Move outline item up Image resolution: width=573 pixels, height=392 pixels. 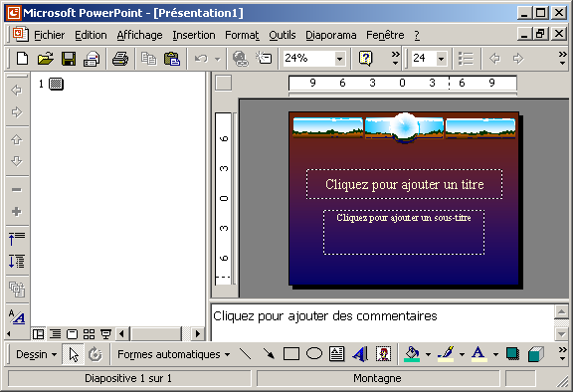(16, 139)
